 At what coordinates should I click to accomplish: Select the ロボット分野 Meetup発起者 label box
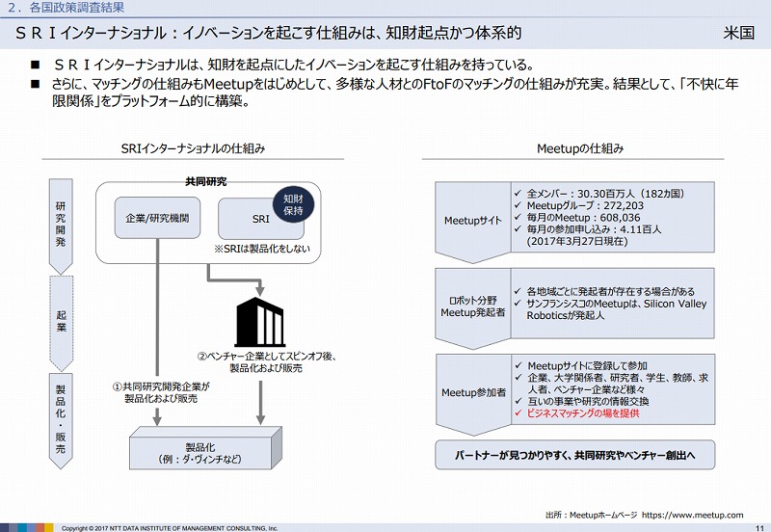472,305
